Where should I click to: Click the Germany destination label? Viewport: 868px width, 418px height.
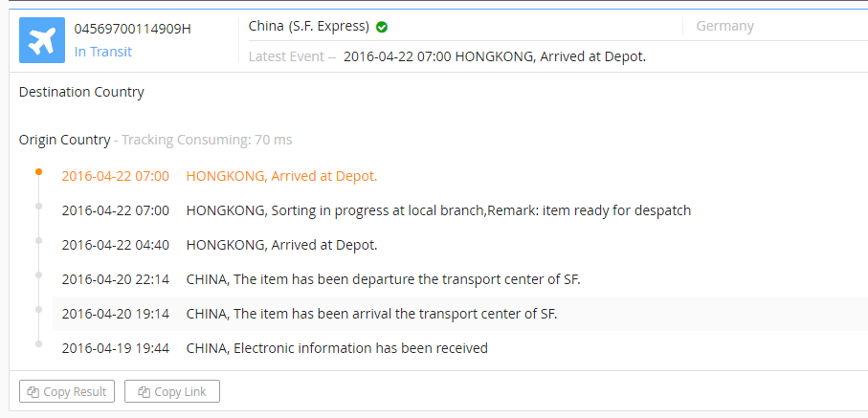tap(725, 26)
